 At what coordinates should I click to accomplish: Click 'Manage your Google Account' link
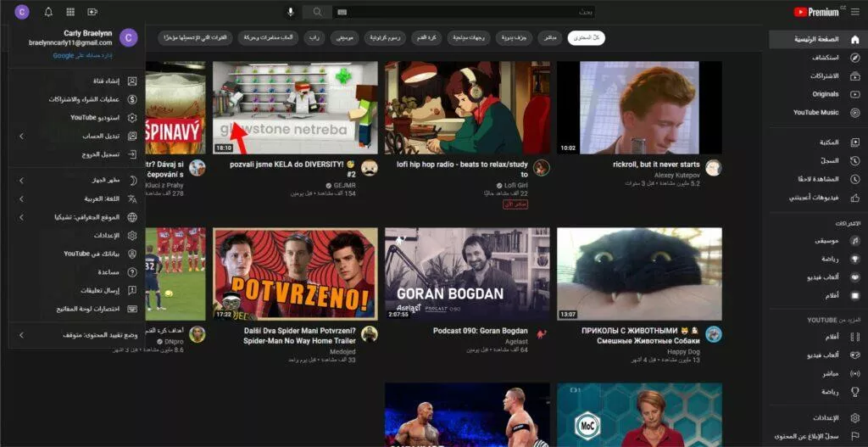tap(83, 55)
